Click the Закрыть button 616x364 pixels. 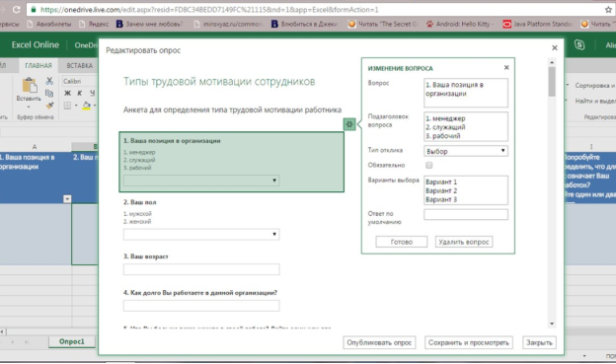pyautogui.click(x=539, y=342)
